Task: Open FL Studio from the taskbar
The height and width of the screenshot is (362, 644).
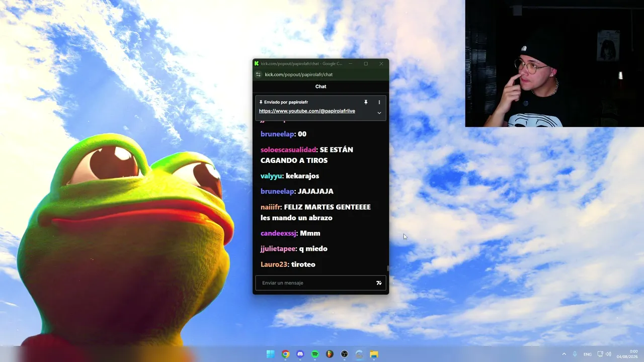Action: point(330,354)
